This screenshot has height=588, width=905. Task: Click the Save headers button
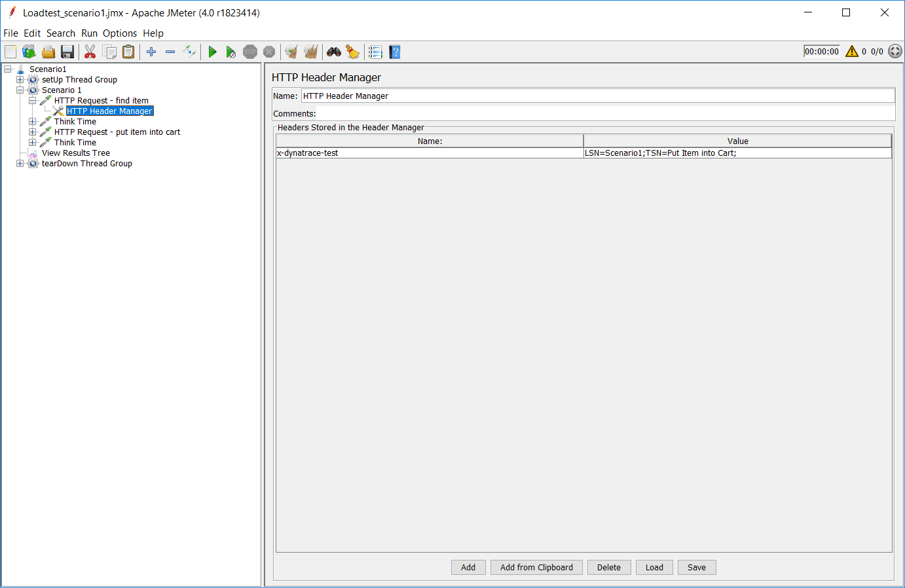(x=697, y=568)
